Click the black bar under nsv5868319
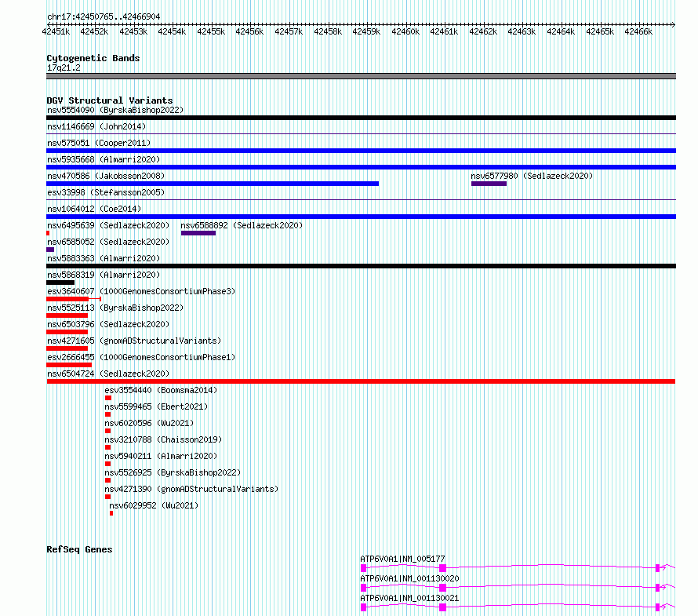Screen dimensions: 698x616 [x=60, y=282]
